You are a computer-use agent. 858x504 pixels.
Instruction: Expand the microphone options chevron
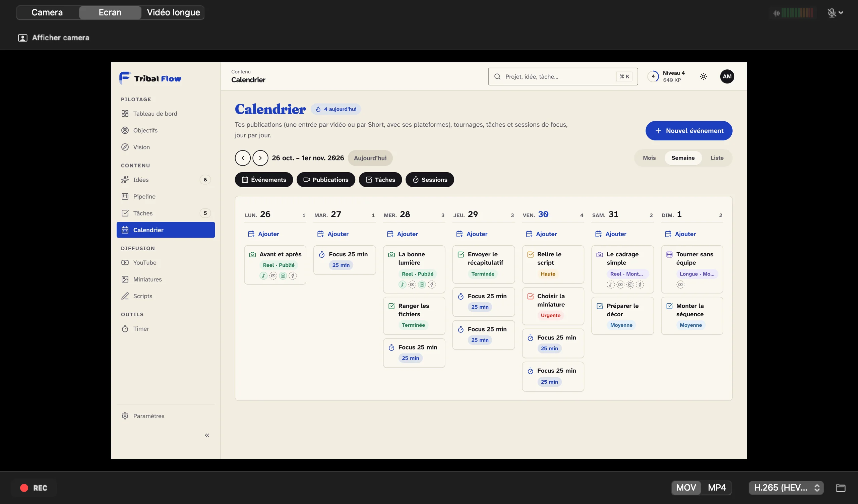841,13
